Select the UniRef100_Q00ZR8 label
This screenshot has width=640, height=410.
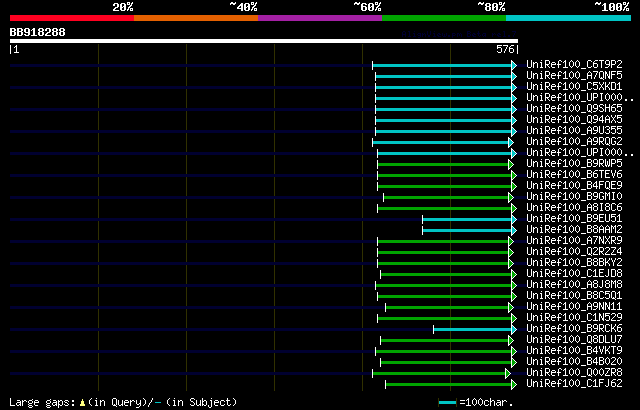pos(574,373)
